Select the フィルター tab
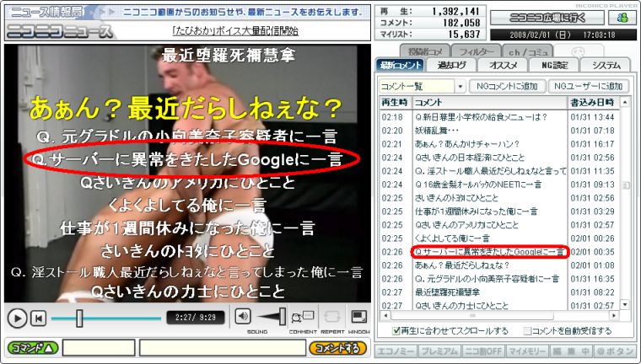Image resolution: width=641 pixels, height=364 pixels. [x=477, y=52]
